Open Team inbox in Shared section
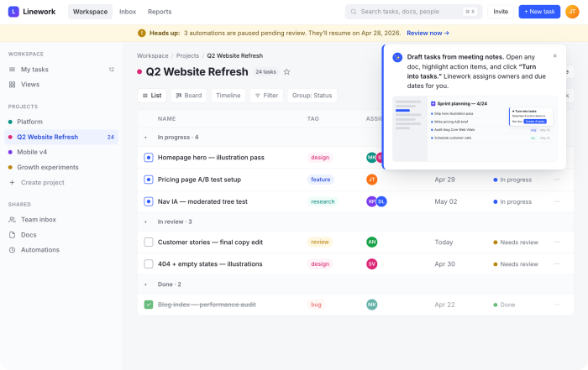The height and width of the screenshot is (370, 588). click(39, 219)
